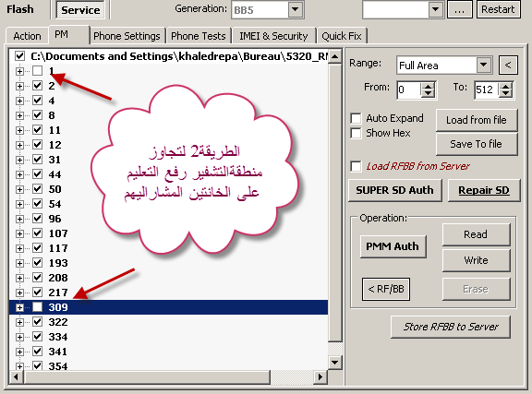Click the horizontal scroll left arrow
532x394 pixels.
tap(16, 376)
